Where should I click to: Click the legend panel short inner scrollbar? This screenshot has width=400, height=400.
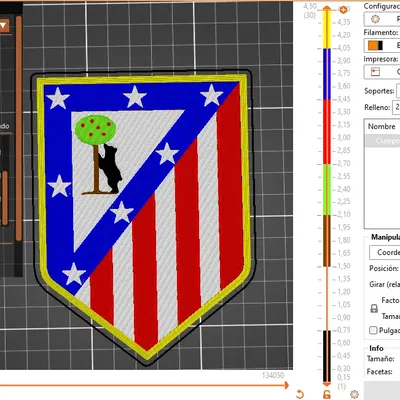5,198
